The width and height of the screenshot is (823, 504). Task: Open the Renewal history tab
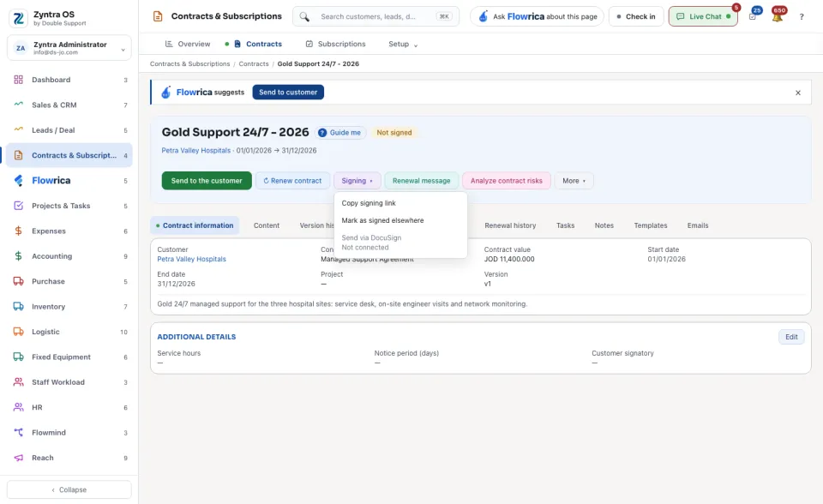point(510,225)
